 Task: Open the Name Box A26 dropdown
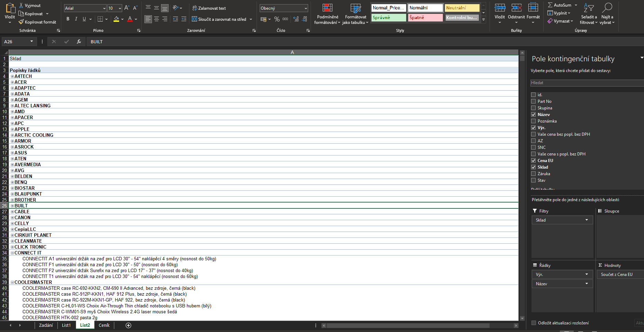point(32,42)
